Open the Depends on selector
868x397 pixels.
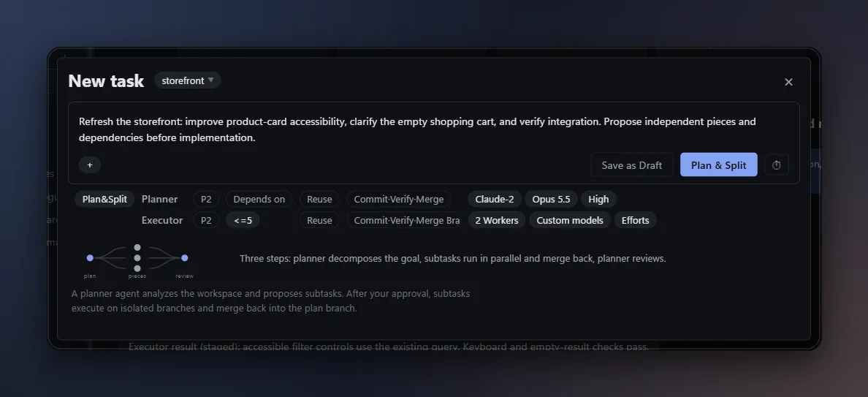point(259,200)
